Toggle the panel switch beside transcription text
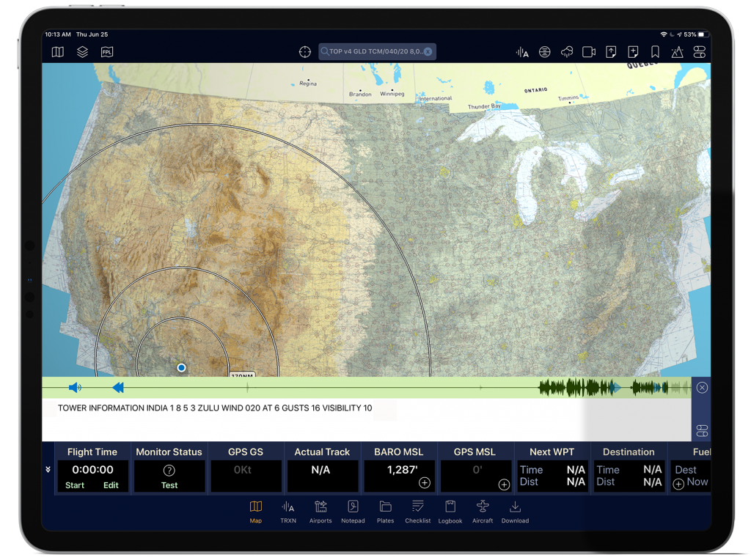The width and height of the screenshot is (751, 560). pos(702,431)
